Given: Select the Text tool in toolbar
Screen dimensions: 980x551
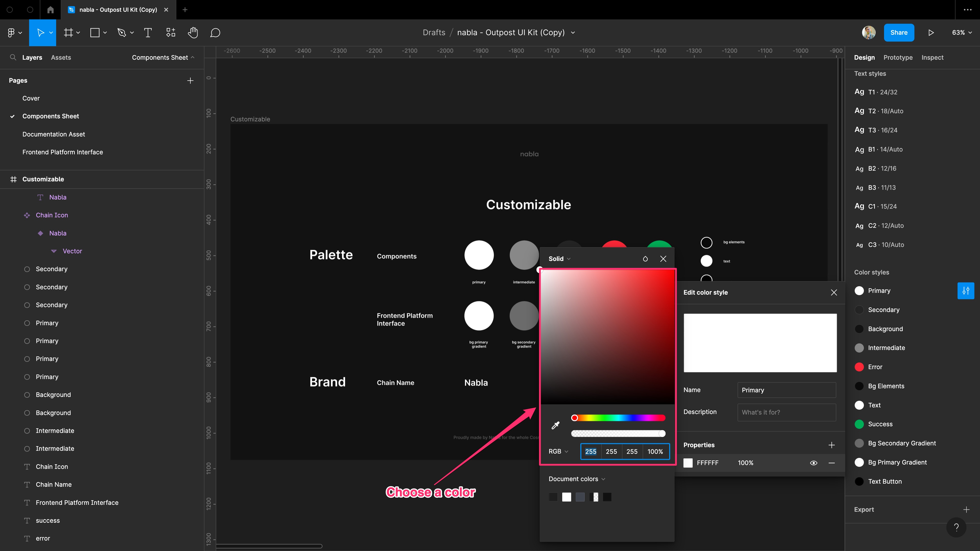Looking at the screenshot, I should point(148,32).
